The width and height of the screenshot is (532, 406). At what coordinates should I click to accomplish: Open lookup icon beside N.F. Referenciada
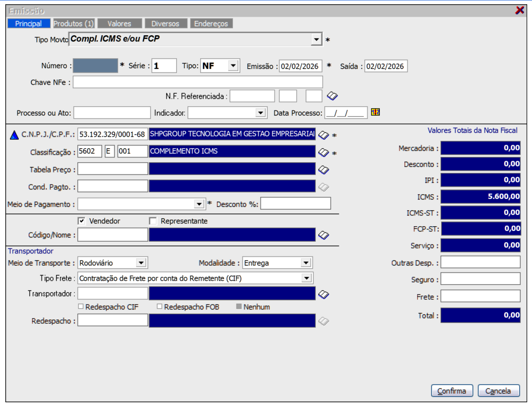(332, 96)
